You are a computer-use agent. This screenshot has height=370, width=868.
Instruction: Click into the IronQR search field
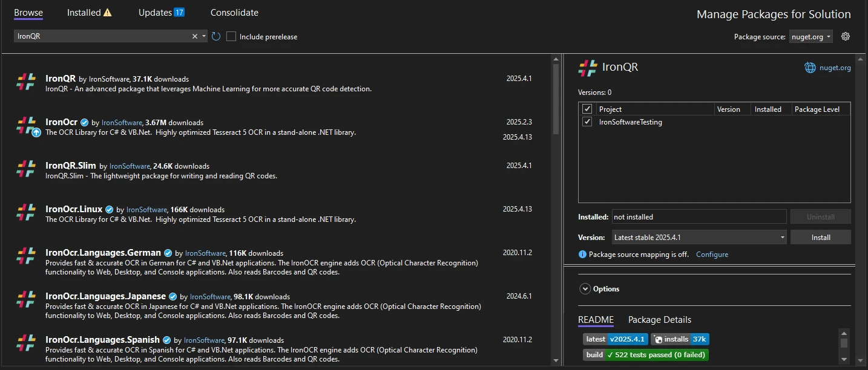(103, 36)
